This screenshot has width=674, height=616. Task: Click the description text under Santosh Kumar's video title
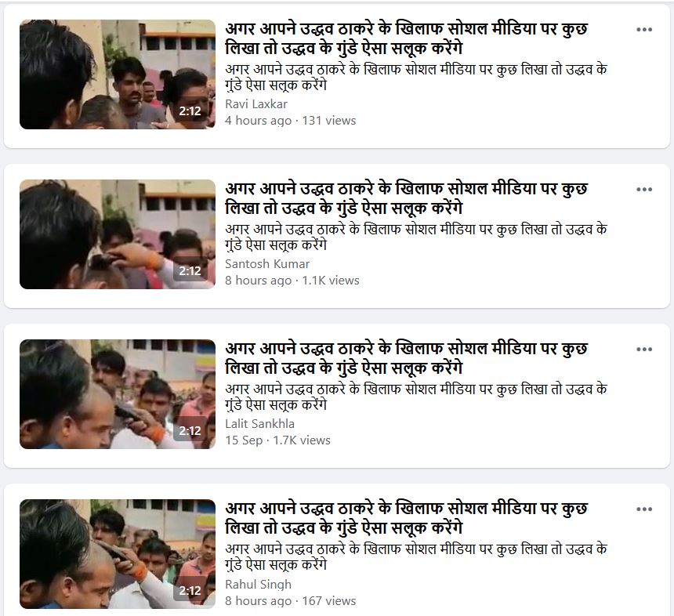coord(415,237)
